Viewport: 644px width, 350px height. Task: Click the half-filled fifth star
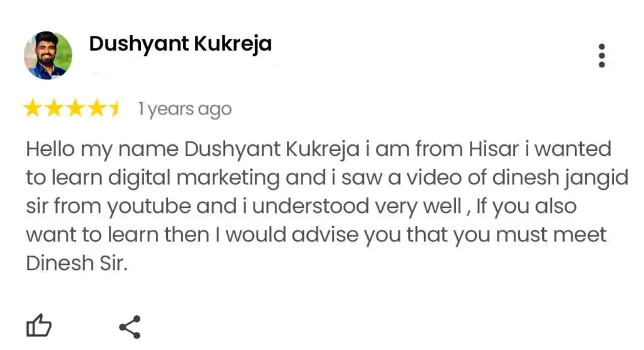click(x=114, y=109)
